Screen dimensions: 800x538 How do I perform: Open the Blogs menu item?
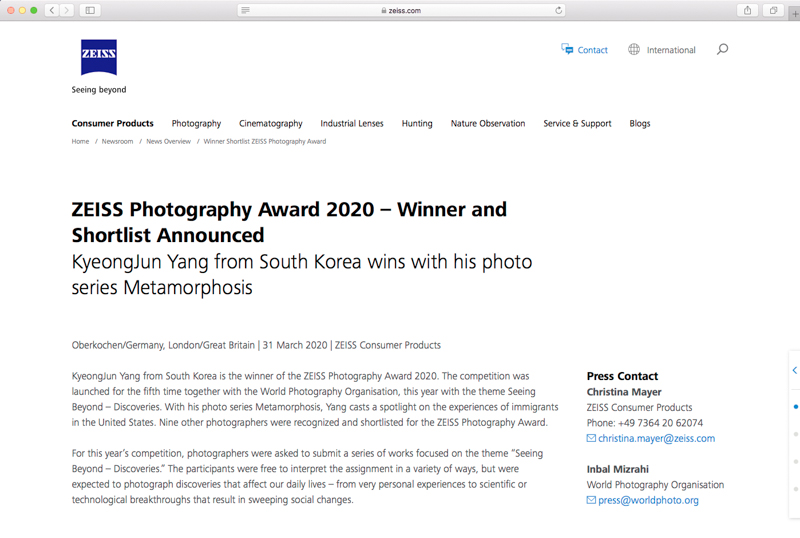click(640, 124)
